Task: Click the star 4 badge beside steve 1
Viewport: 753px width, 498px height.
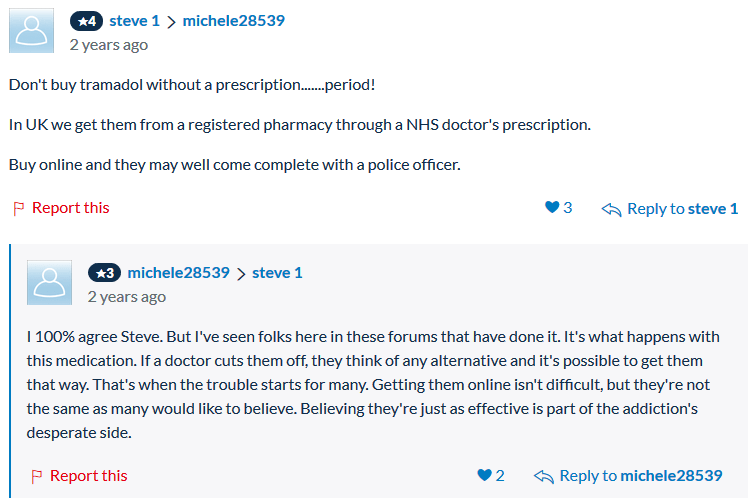Action: [86, 21]
